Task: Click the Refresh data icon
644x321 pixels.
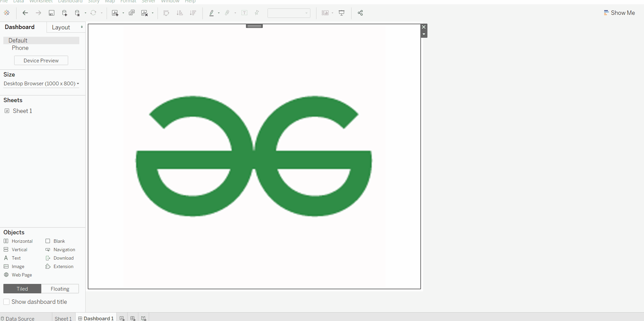Action: (x=93, y=13)
